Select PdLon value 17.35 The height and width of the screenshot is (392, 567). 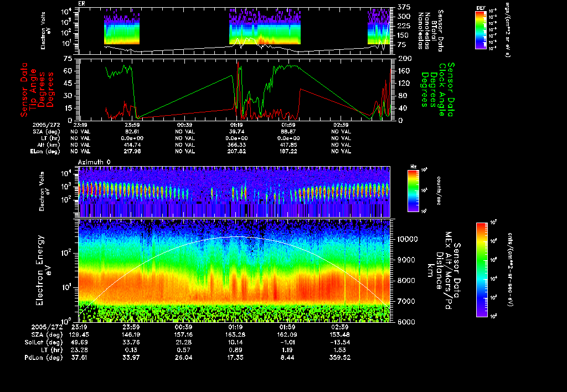pyautogui.click(x=235, y=358)
